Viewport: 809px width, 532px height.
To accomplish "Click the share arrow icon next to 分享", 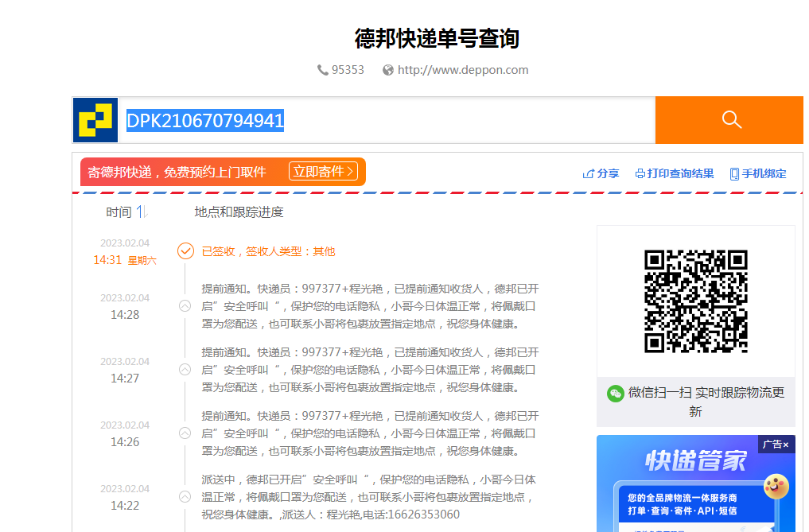I will 588,173.
